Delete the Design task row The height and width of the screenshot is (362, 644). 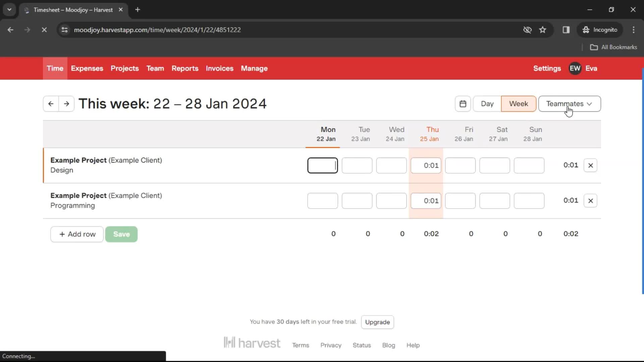pyautogui.click(x=590, y=165)
